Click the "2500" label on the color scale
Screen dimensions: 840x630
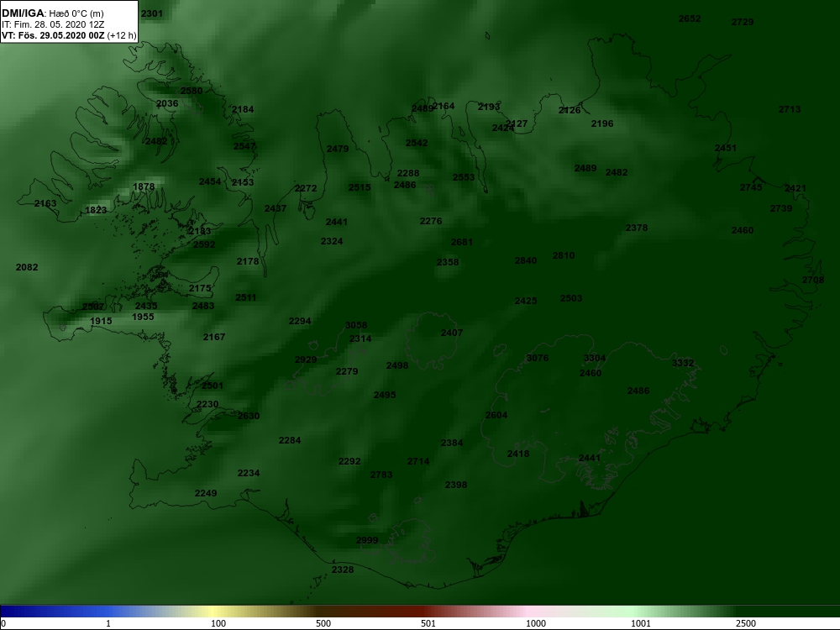click(746, 623)
